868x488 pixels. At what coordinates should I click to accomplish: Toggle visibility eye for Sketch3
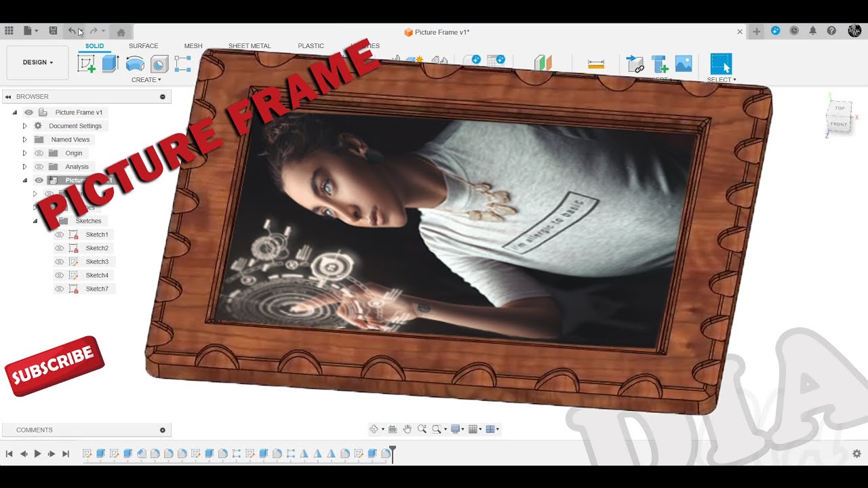pos(59,262)
